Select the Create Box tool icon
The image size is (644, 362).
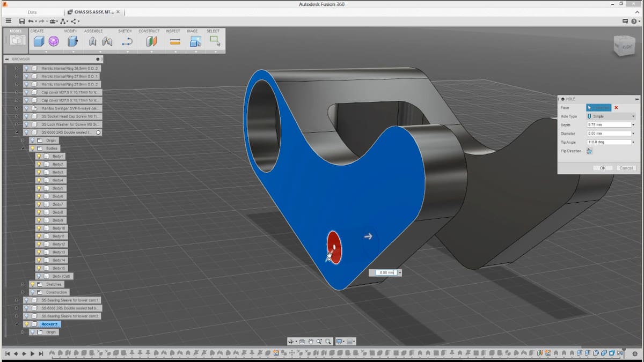(39, 41)
